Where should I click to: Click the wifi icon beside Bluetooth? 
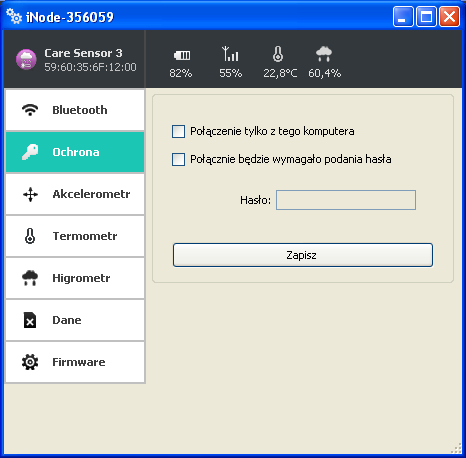click(30, 110)
